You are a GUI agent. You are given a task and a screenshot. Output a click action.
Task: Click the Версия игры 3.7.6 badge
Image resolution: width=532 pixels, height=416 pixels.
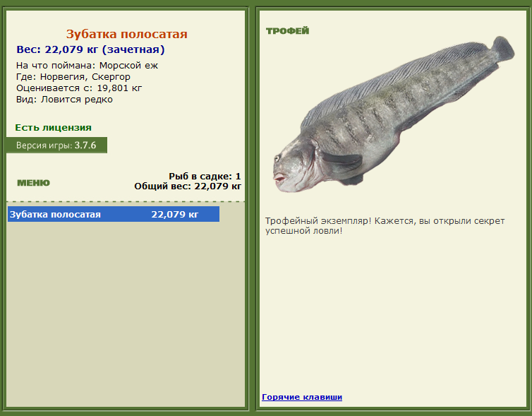tap(56, 145)
